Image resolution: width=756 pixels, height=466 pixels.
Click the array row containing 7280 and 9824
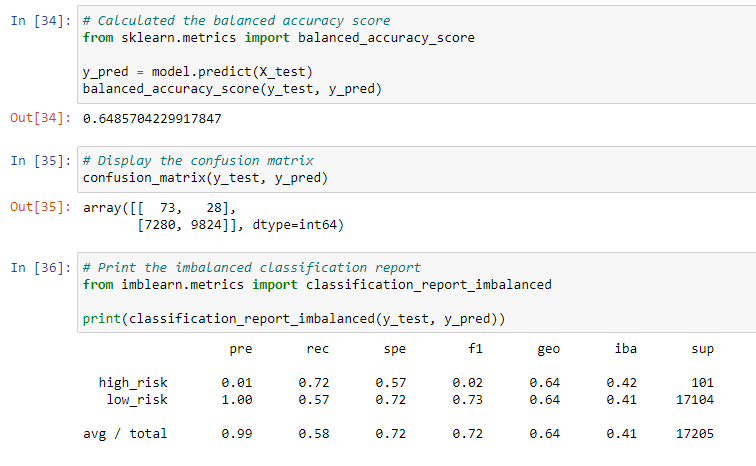click(241, 225)
